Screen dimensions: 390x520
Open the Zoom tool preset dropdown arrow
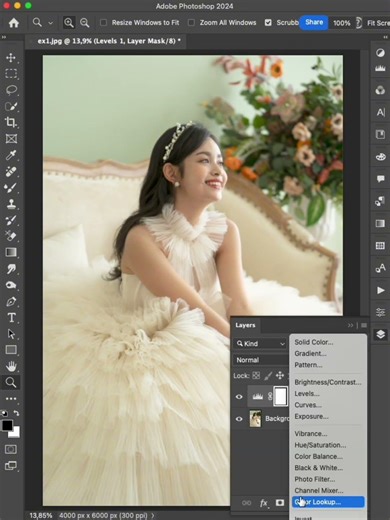tap(50, 23)
